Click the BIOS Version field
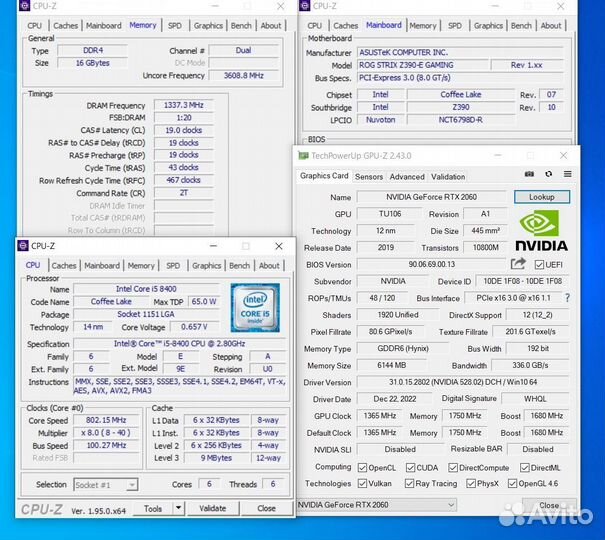 [x=431, y=265]
